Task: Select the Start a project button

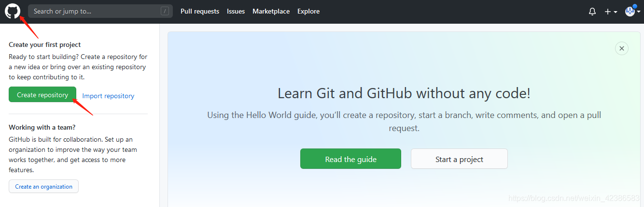Action: click(x=459, y=159)
